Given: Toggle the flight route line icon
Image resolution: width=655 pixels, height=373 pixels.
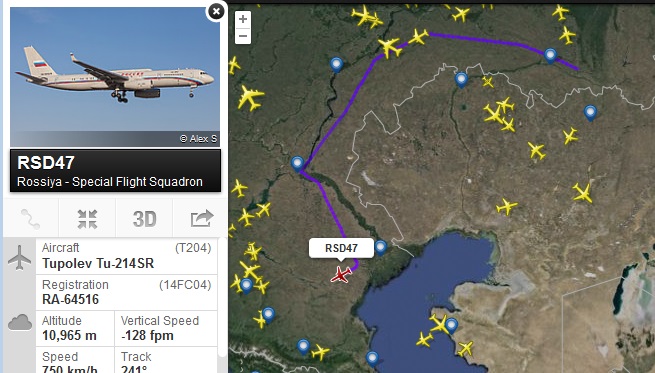Looking at the screenshot, I should coord(31,218).
